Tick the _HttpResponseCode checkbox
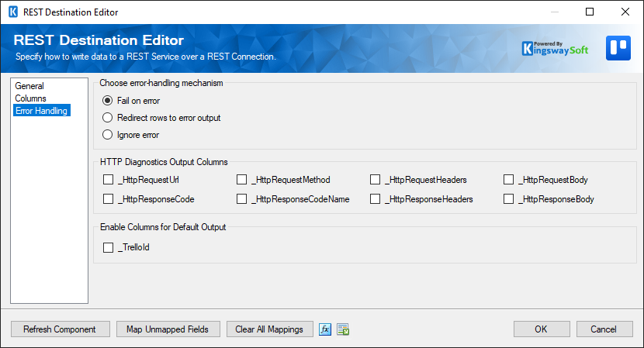This screenshot has width=644, height=348. (x=109, y=198)
